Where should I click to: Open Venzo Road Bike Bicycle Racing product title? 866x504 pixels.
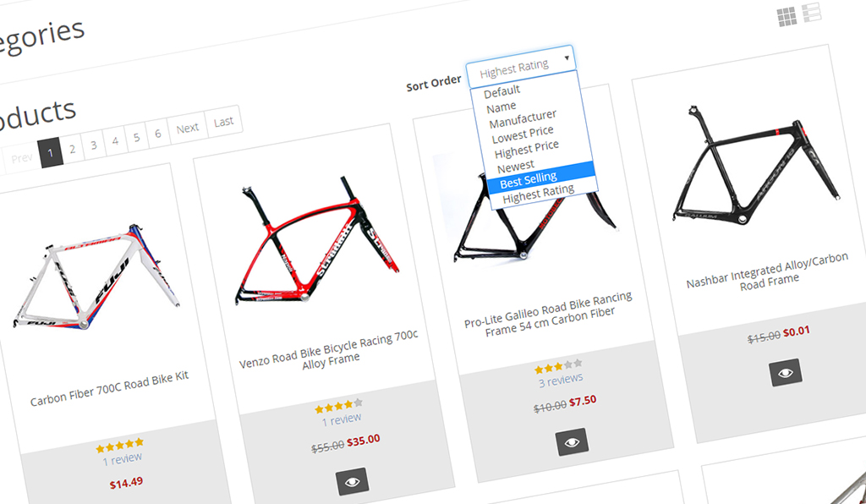coord(329,349)
